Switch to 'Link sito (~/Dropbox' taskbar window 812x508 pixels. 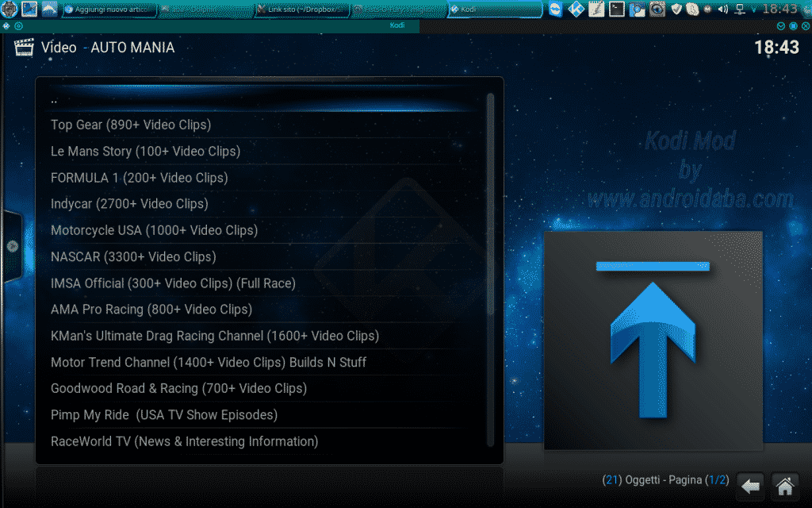tap(302, 10)
